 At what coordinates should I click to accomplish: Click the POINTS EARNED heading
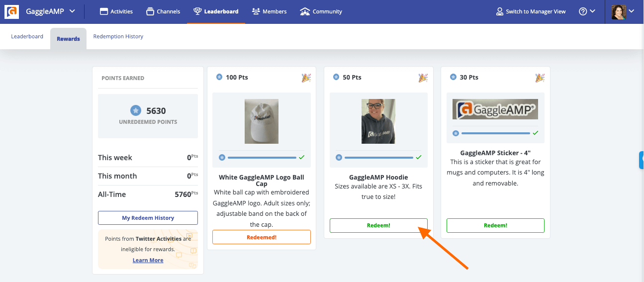123,78
